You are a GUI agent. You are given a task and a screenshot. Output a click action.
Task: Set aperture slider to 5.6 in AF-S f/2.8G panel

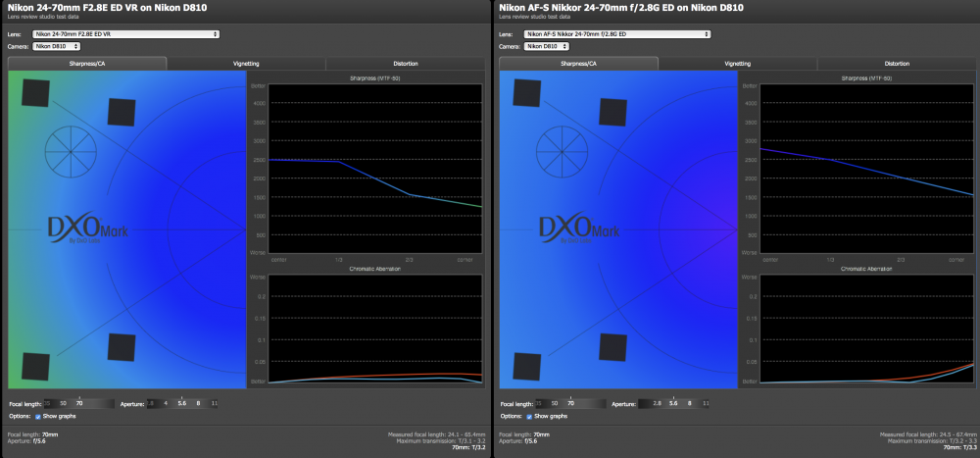pyautogui.click(x=673, y=404)
